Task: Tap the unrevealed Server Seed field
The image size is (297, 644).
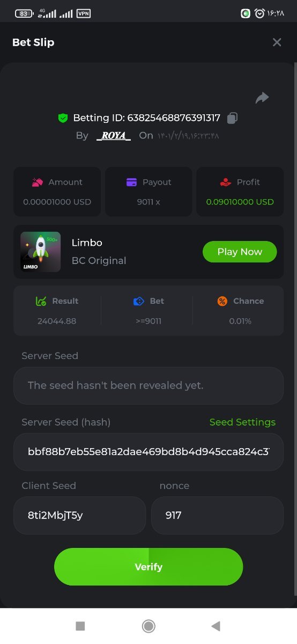Action: pyautogui.click(x=148, y=385)
